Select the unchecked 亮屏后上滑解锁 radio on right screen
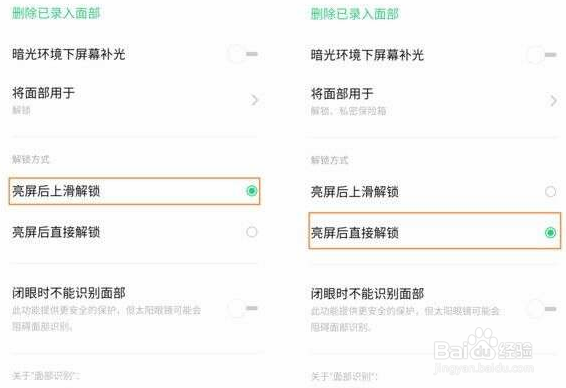The height and width of the screenshot is (388, 566). pos(550,191)
